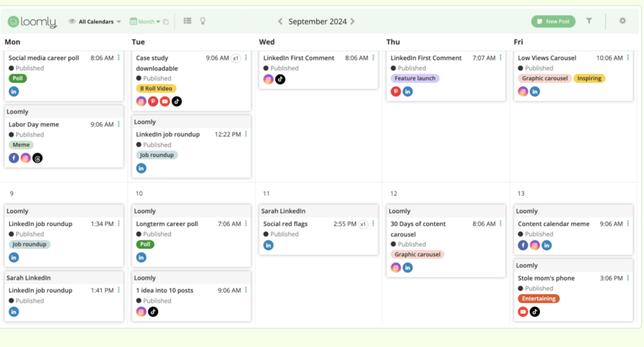This screenshot has height=347, width=644.
Task: Open the filter funnel icon
Action: click(589, 21)
